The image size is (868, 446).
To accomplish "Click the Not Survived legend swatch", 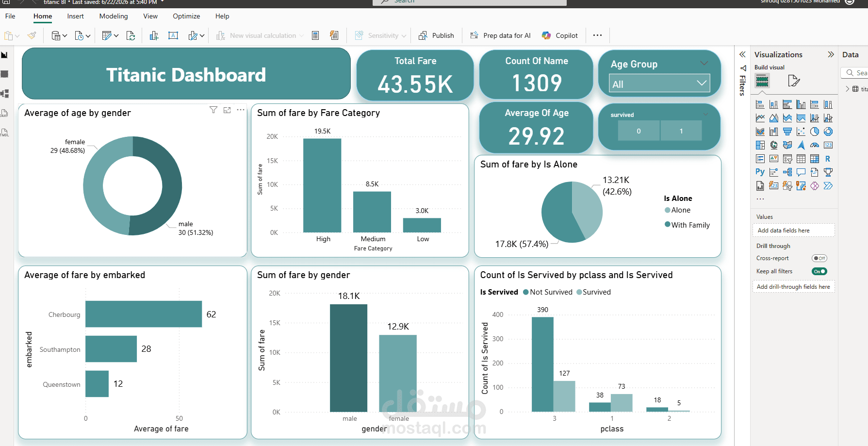I will point(525,292).
